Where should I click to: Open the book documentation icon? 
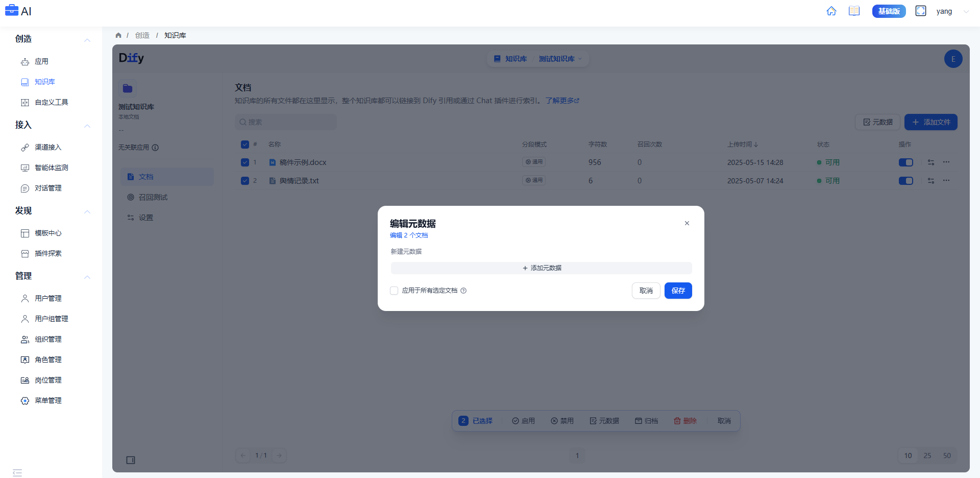click(x=854, y=11)
